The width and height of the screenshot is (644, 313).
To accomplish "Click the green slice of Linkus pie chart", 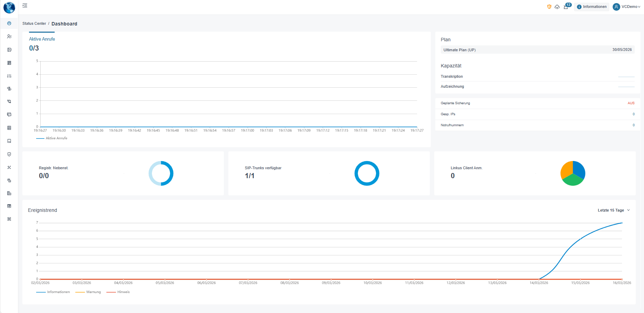I will click(x=573, y=180).
